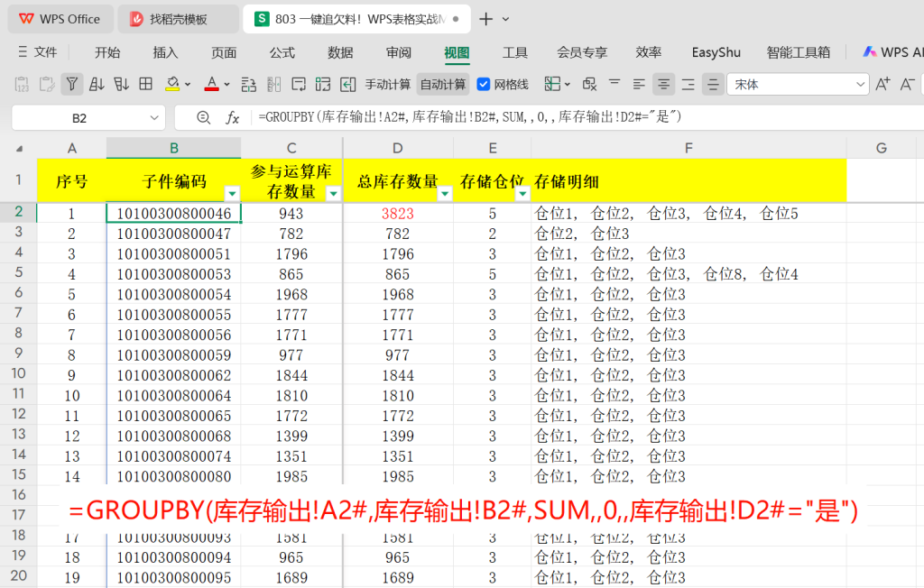Set top vertical alignment
Image resolution: width=924 pixels, height=588 pixels.
pos(614,84)
